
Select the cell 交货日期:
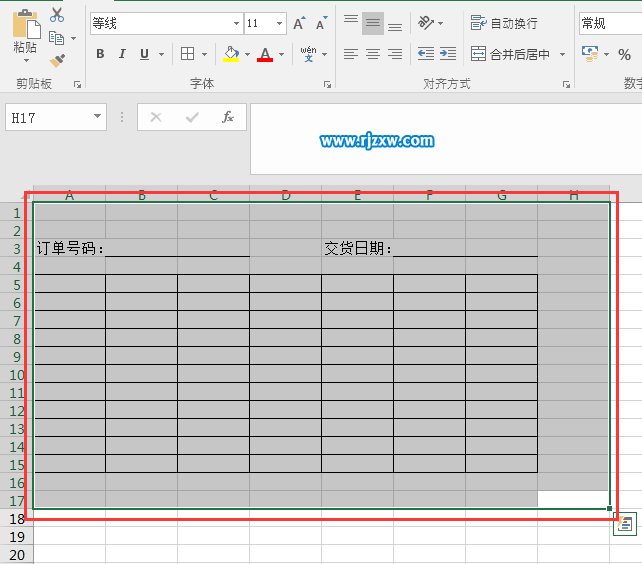coord(357,249)
